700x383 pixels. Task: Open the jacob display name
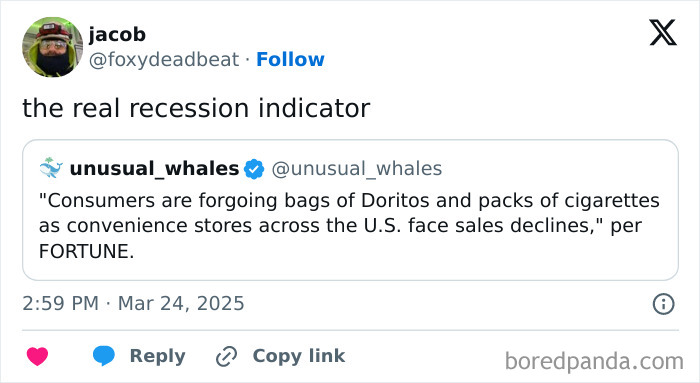click(x=117, y=34)
